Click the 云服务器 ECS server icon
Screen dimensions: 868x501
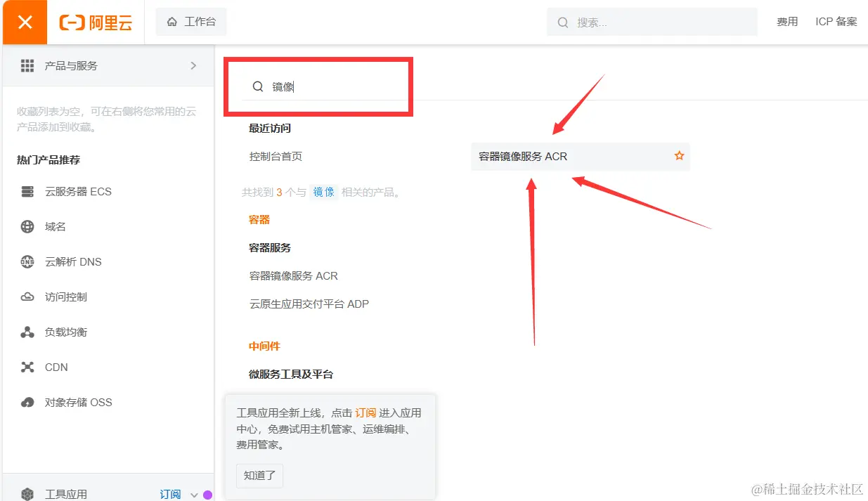(x=27, y=191)
